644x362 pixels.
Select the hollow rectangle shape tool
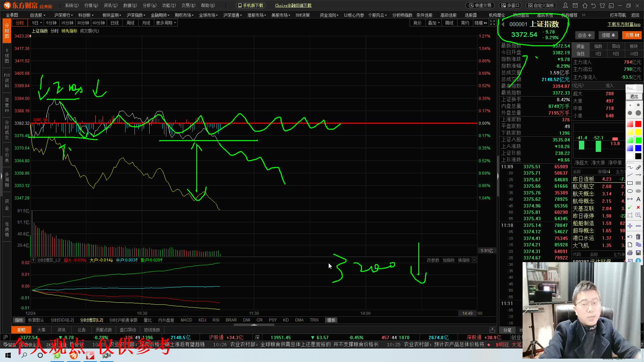pos(630,183)
